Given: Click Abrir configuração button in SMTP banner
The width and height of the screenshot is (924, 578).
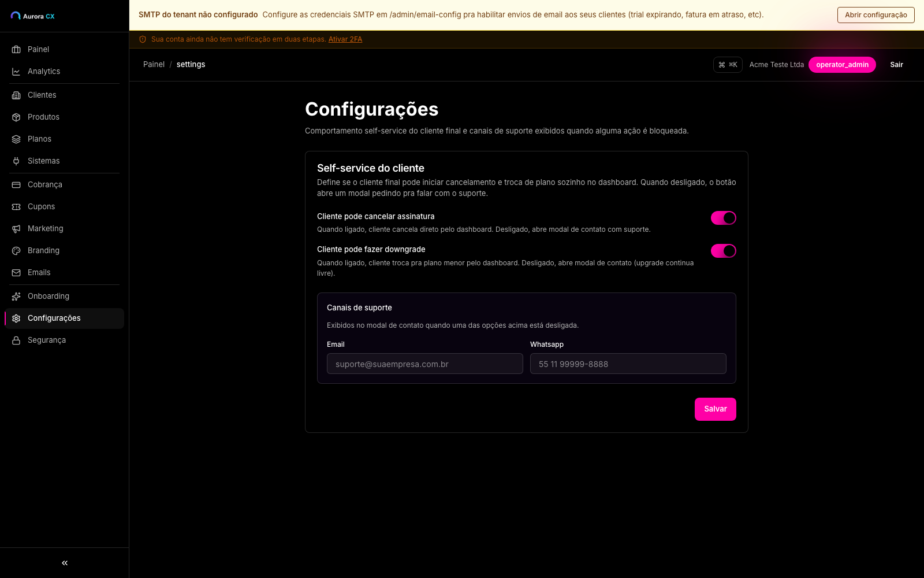Looking at the screenshot, I should pos(875,15).
